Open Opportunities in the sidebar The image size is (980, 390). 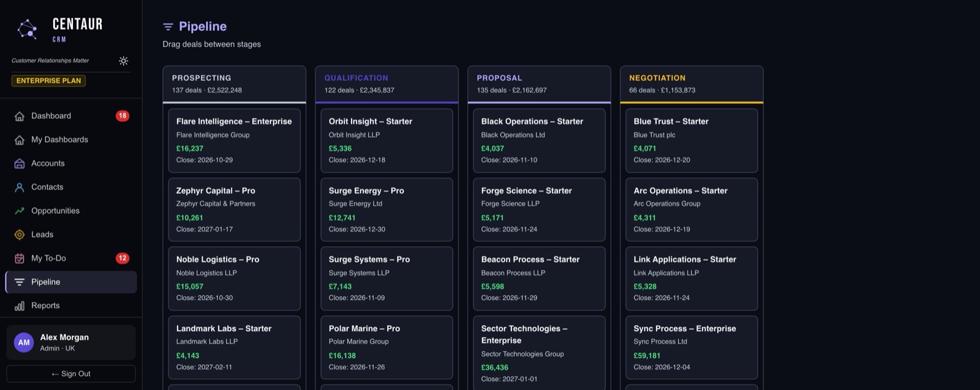(71, 211)
